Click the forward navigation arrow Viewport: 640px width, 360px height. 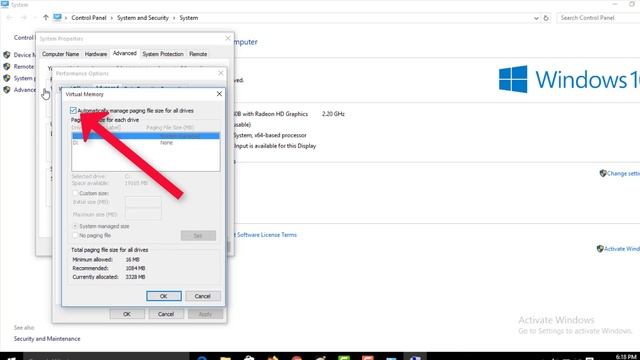24,18
